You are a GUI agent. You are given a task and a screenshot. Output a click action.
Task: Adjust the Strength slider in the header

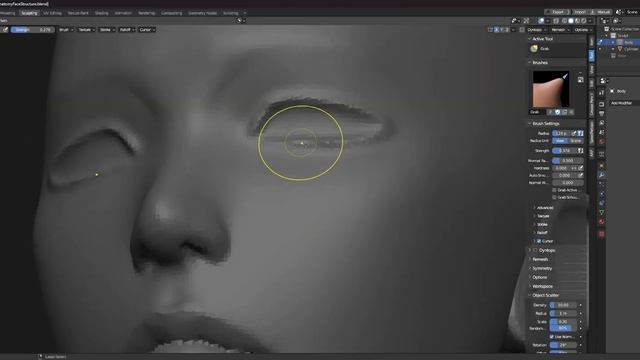(x=32, y=30)
